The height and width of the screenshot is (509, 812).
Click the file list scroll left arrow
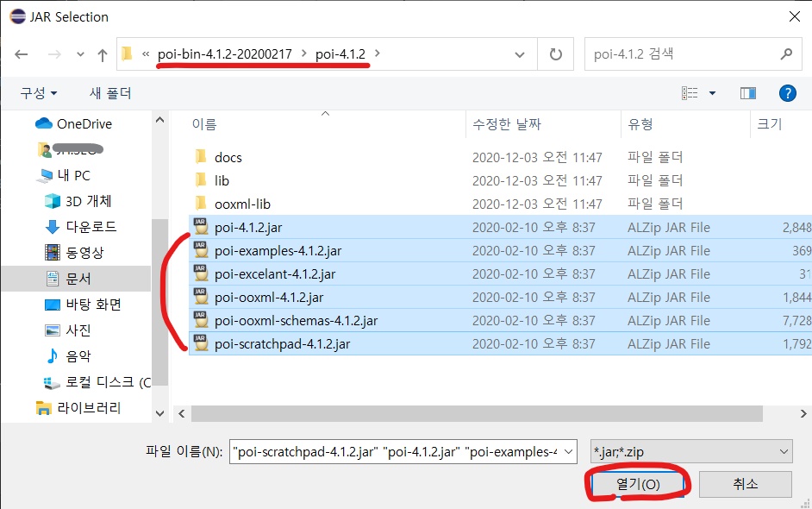point(181,413)
